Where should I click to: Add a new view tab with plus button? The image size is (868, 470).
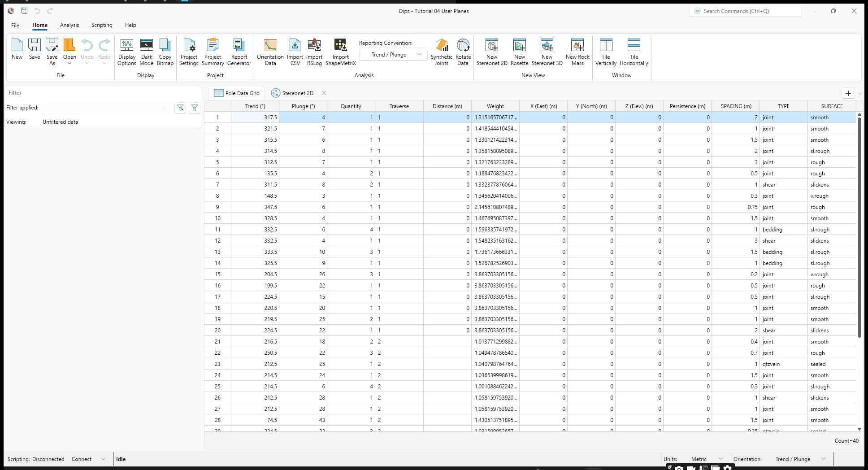pyautogui.click(x=848, y=93)
